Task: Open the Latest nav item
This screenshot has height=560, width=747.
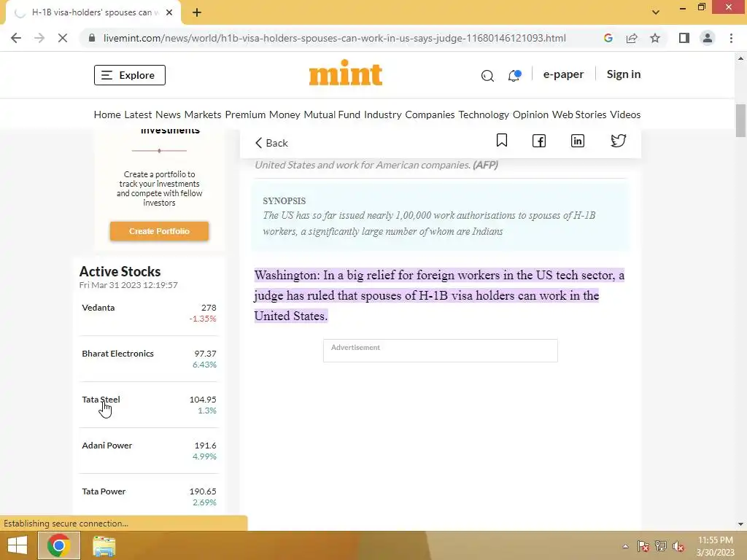Action: [138, 114]
